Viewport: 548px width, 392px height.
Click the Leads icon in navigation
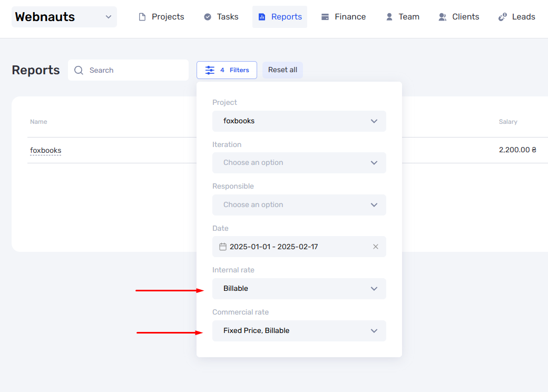tap(503, 17)
